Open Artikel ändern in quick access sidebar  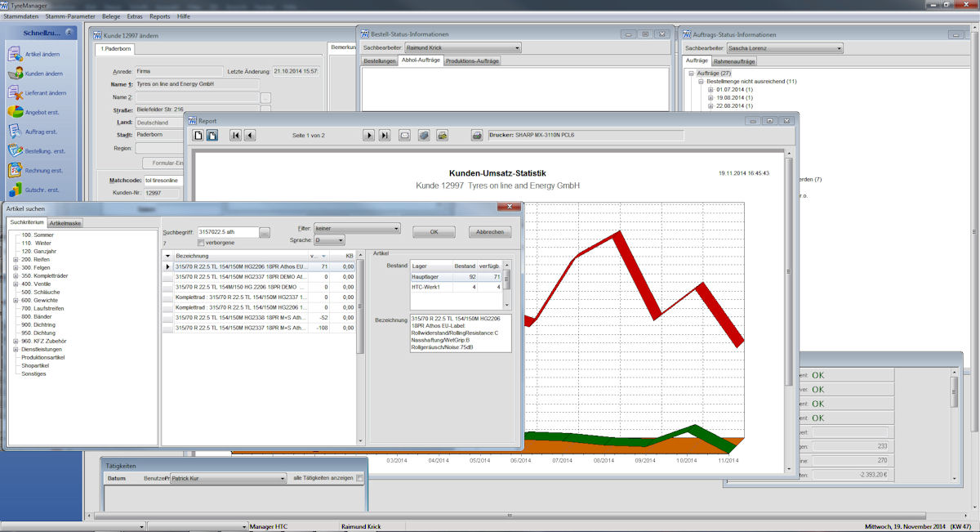tap(16, 54)
